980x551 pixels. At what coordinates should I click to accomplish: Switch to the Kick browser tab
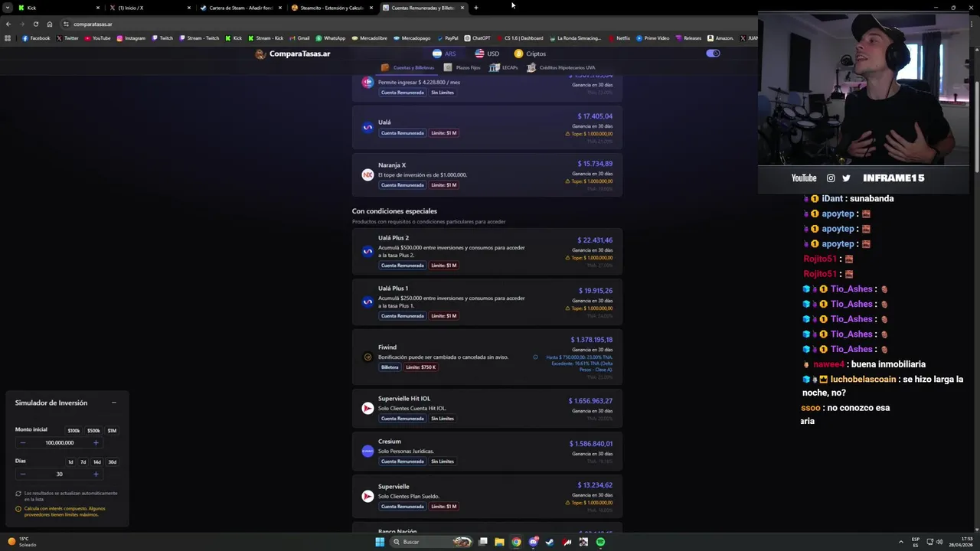pyautogui.click(x=60, y=8)
